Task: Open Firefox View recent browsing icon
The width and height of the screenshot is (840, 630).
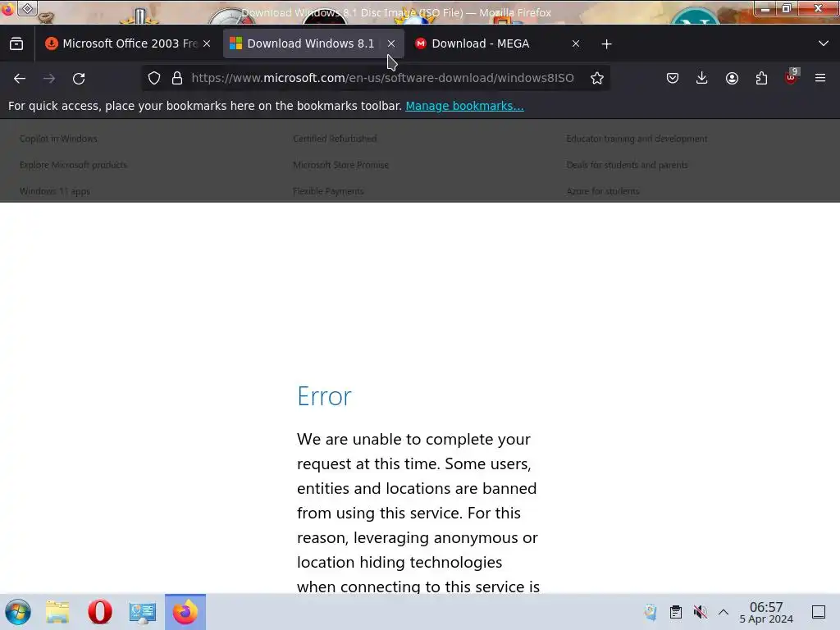Action: [x=16, y=44]
